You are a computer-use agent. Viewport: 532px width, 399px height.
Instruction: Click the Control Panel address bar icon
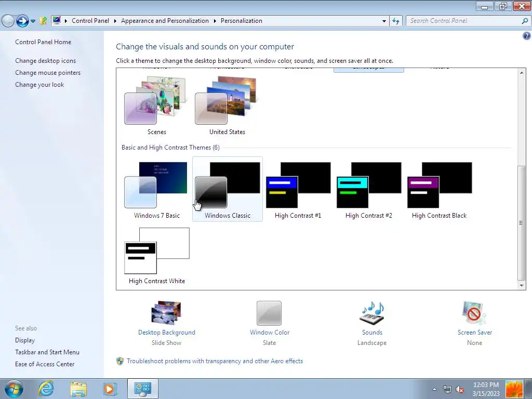pyautogui.click(x=57, y=20)
